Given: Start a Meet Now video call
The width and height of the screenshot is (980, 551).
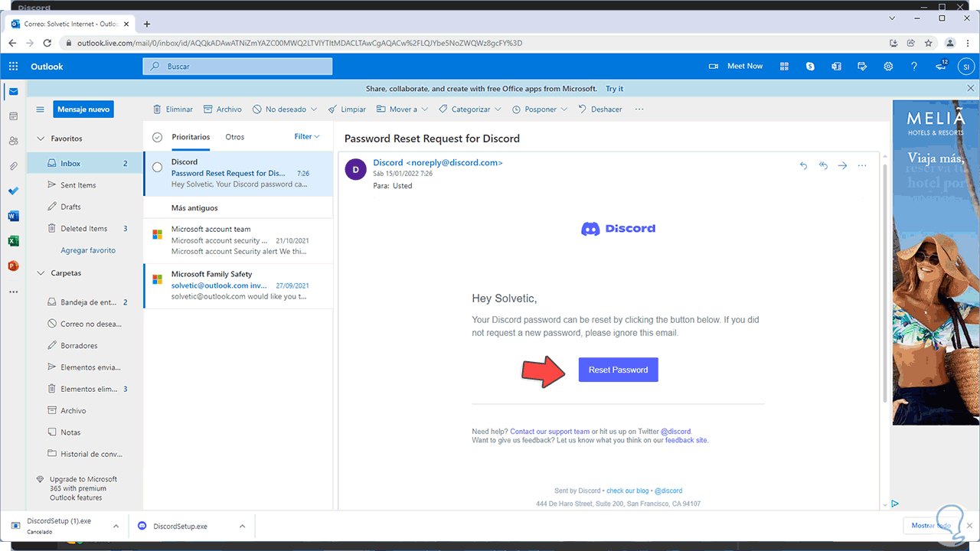Looking at the screenshot, I should 735,67.
